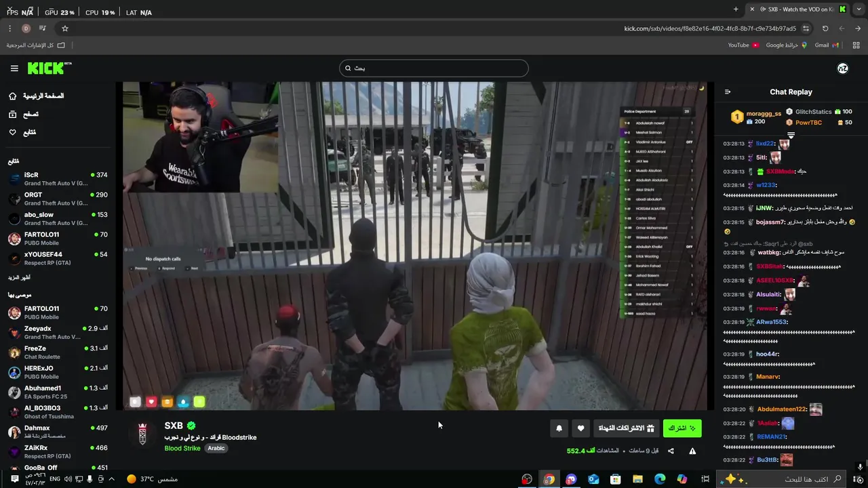This screenshot has width=868, height=488.
Task: Open iScR channel in following list
Action: point(58,179)
